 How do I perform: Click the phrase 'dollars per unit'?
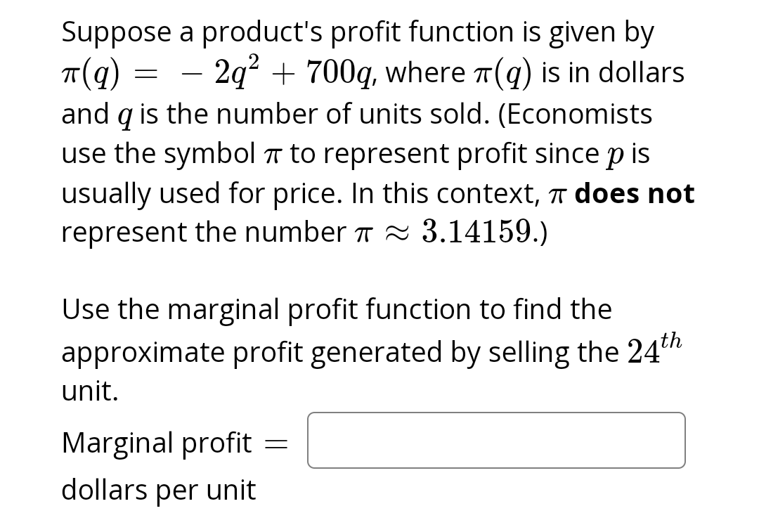pos(157,490)
